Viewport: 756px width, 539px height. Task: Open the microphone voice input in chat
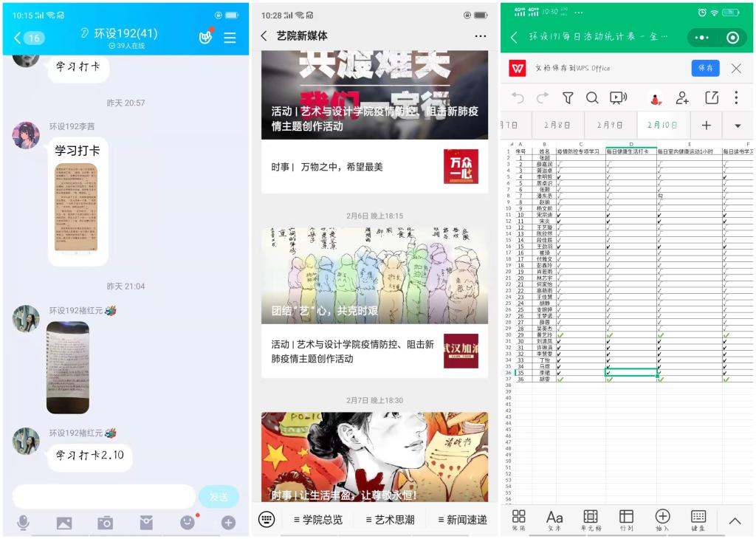(x=23, y=523)
